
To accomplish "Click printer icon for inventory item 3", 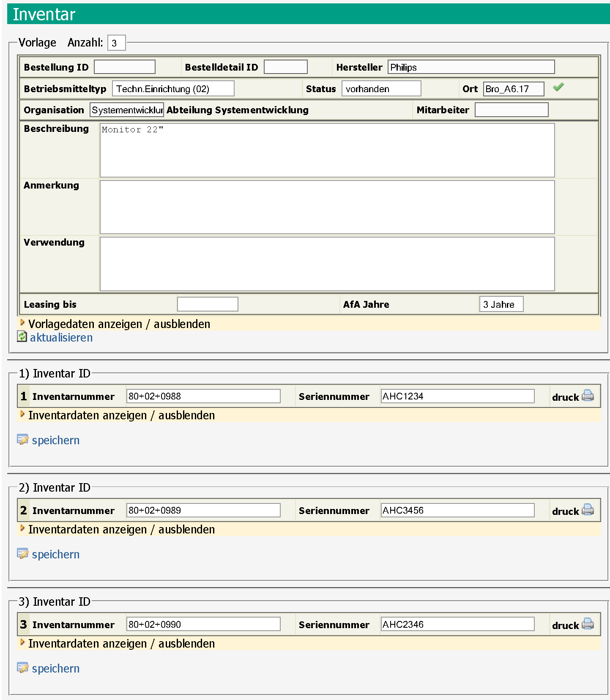I will tap(588, 624).
